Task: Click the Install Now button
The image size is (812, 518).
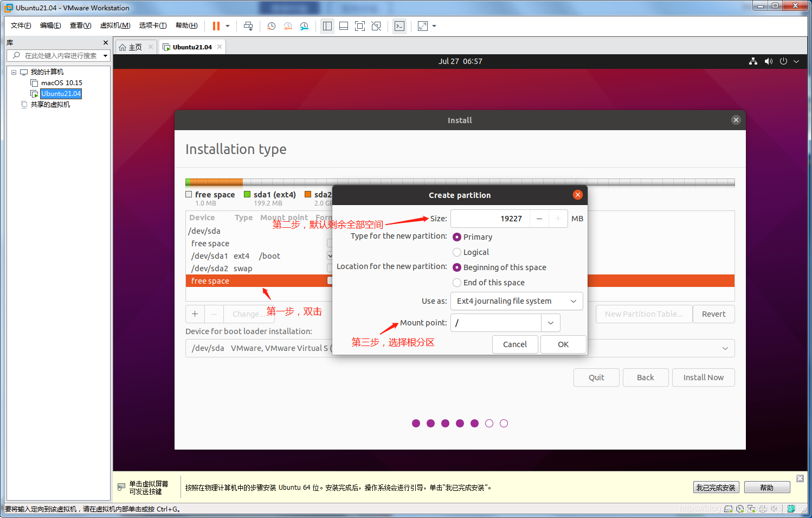Action: click(x=703, y=378)
